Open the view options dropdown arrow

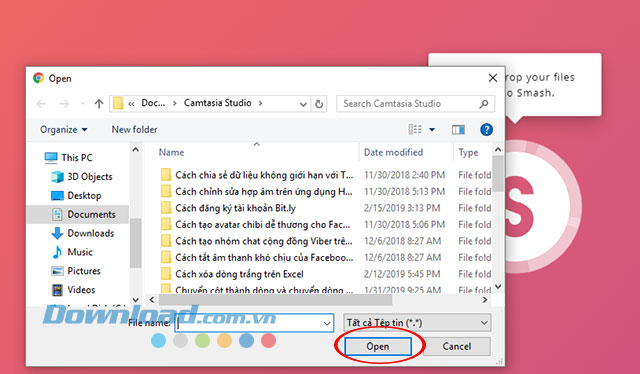point(432,130)
